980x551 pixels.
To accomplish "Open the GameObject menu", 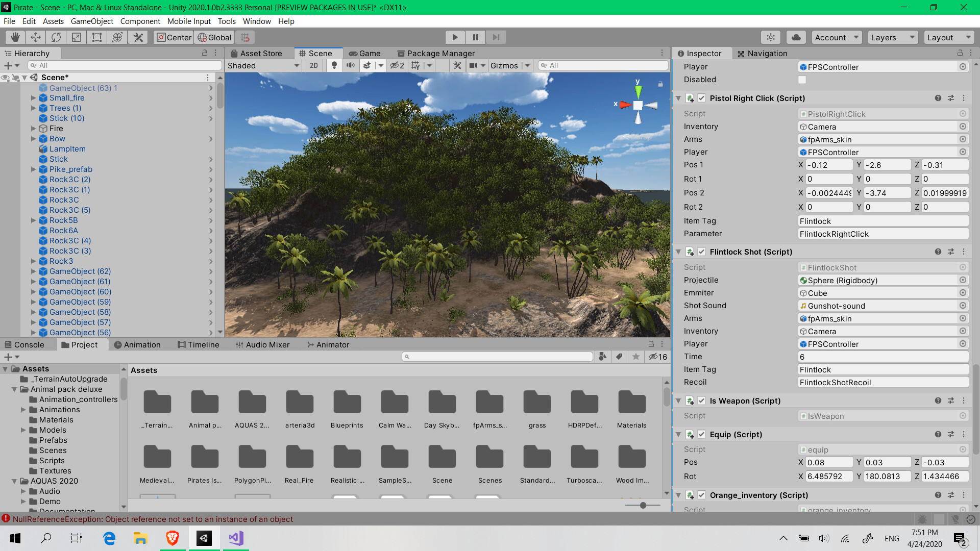I will pyautogui.click(x=92, y=21).
